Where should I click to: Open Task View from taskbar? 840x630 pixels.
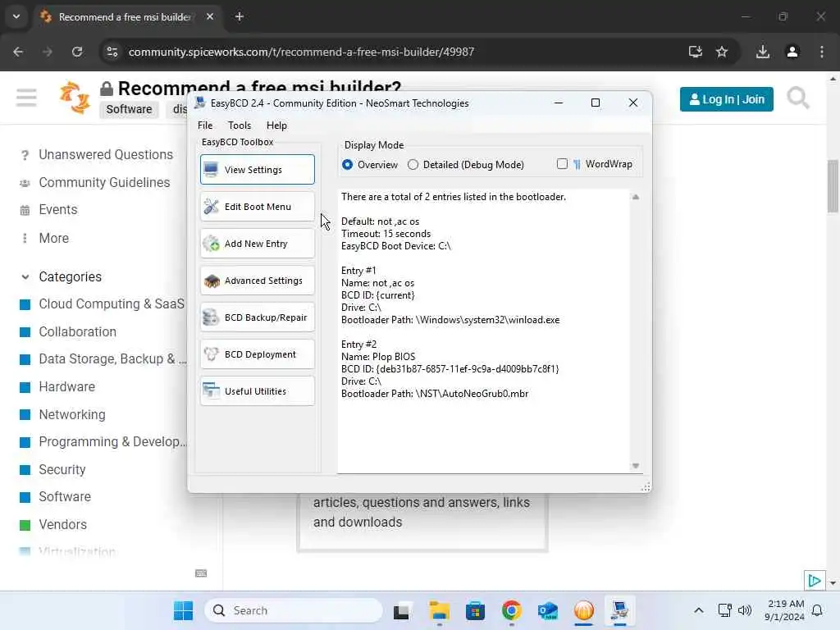coord(402,610)
